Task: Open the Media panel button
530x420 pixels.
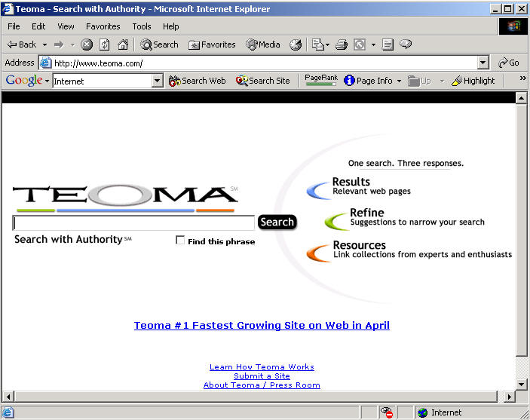Action: click(x=263, y=44)
